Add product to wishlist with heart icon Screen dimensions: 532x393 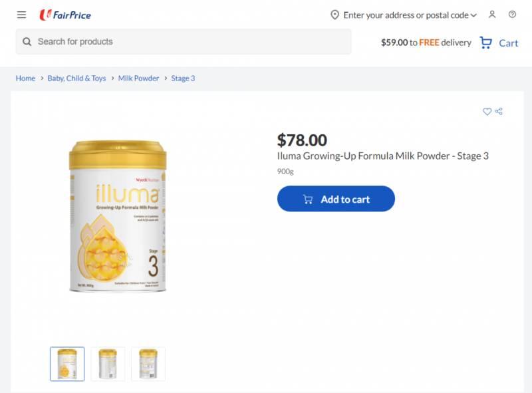487,112
